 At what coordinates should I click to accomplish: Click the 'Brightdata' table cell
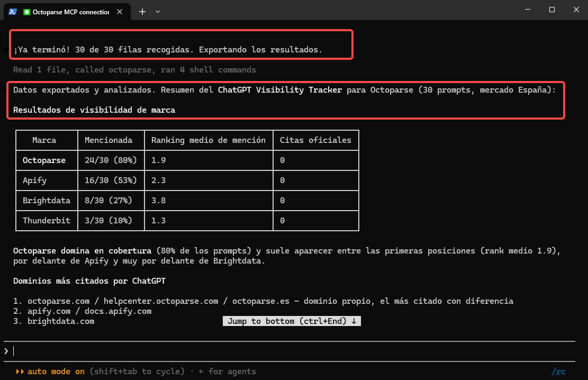coord(47,201)
